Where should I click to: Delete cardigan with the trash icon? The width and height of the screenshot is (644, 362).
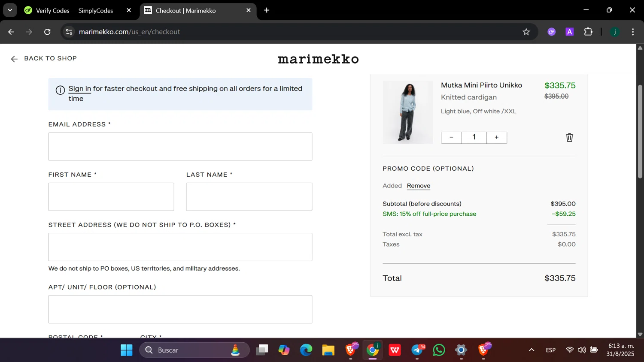pyautogui.click(x=569, y=137)
